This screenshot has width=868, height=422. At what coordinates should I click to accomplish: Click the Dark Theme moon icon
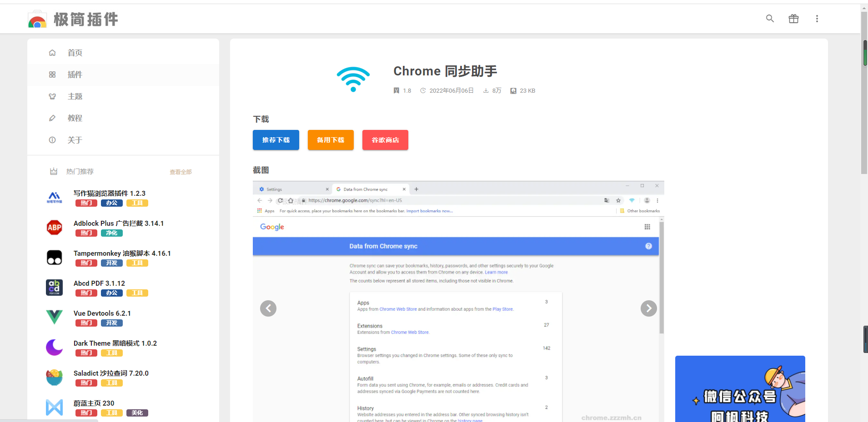55,348
